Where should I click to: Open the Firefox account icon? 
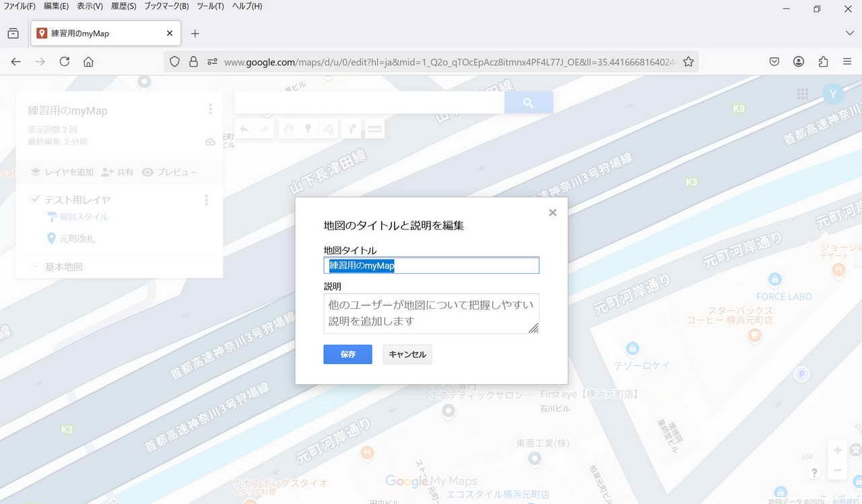799,61
